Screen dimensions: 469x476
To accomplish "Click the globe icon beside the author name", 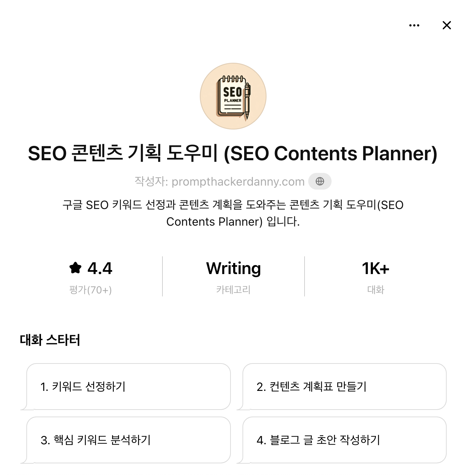I will click(320, 181).
